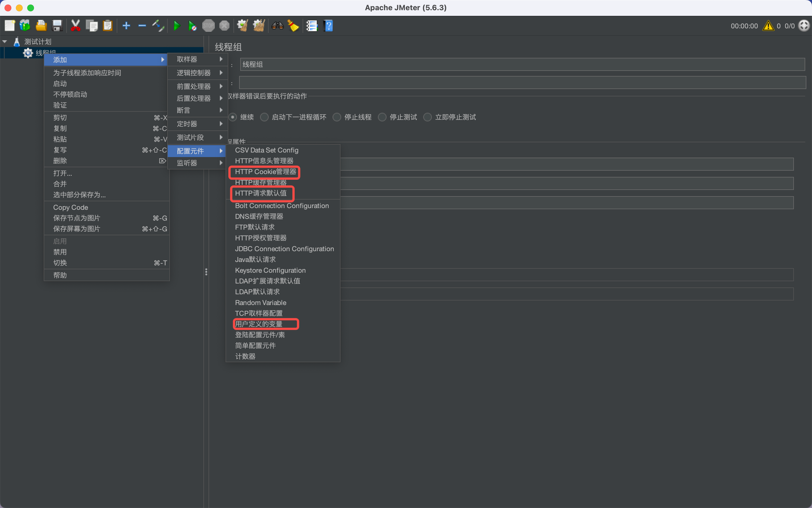Click the Paste clipboard icon
Viewport: 812px width, 508px height.
[107, 26]
